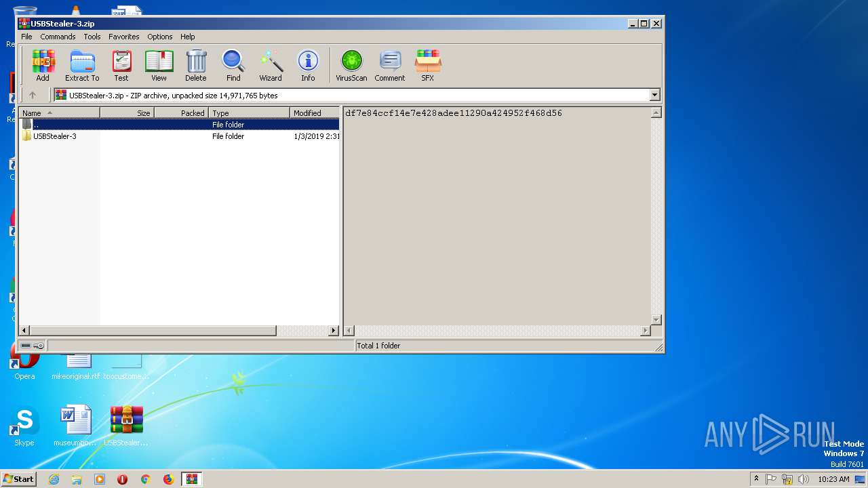Click the 'Total 1 folder' status text
Image resolution: width=868 pixels, height=488 pixels.
[x=378, y=346]
